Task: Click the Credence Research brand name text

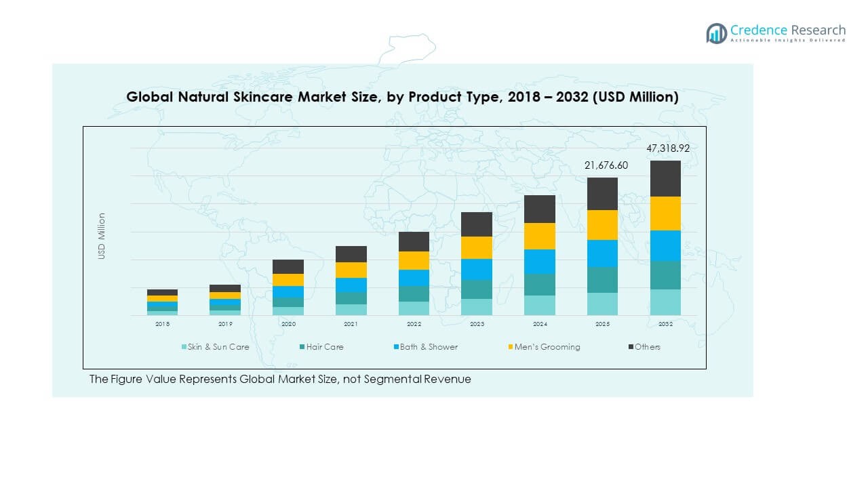Action: pyautogui.click(x=787, y=30)
